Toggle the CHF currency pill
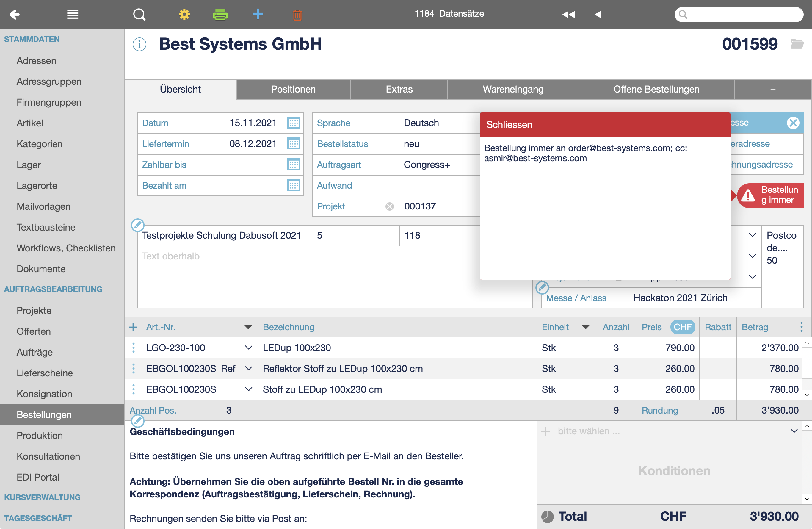 tap(683, 327)
